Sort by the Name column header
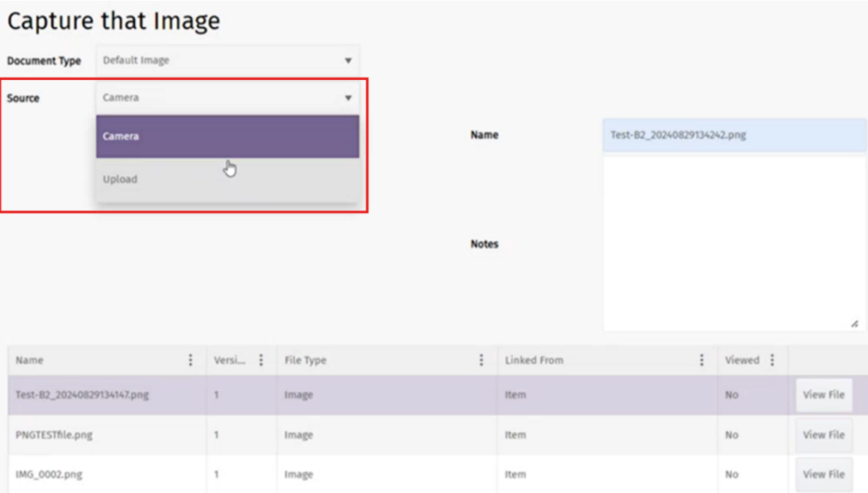 click(29, 360)
